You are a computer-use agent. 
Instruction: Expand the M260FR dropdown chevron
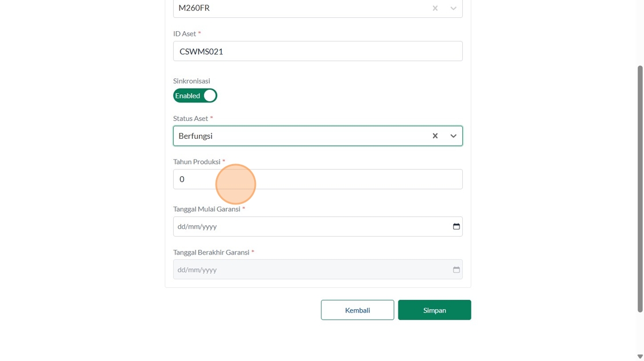pos(453,8)
